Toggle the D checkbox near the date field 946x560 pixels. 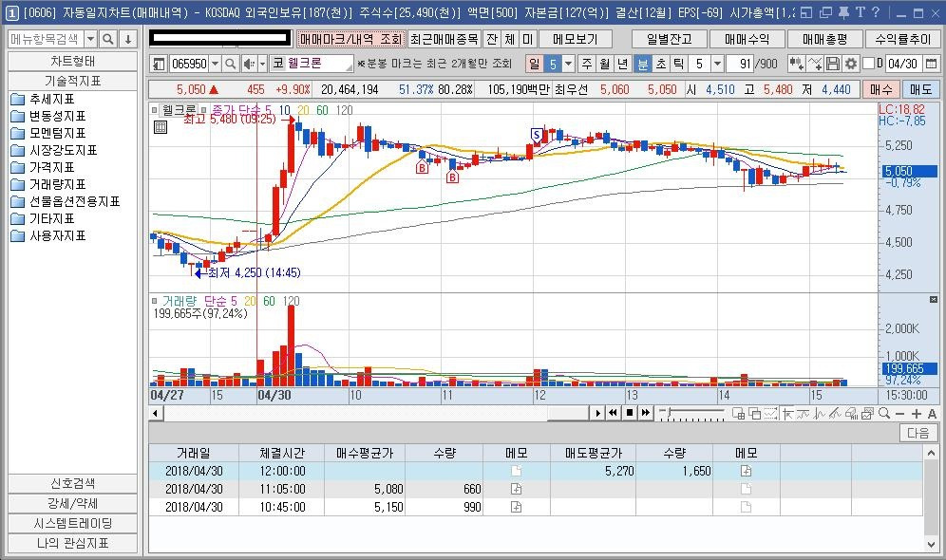coord(869,64)
